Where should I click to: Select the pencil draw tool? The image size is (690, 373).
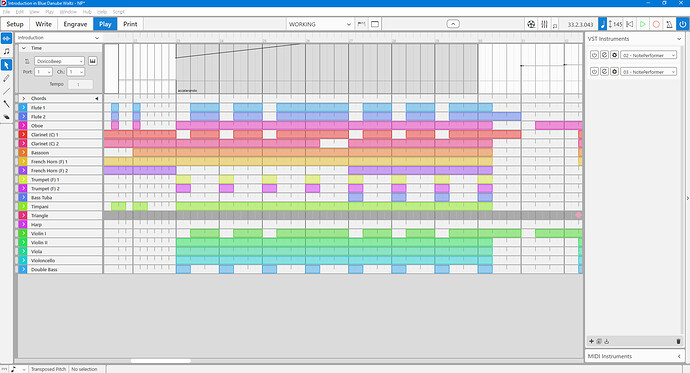point(7,78)
